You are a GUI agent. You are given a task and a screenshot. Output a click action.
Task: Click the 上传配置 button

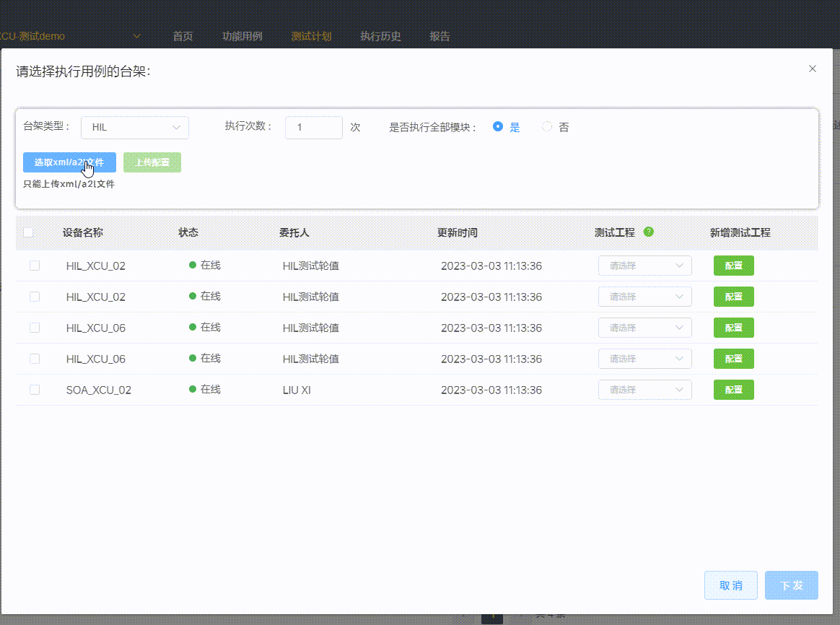coord(152,162)
